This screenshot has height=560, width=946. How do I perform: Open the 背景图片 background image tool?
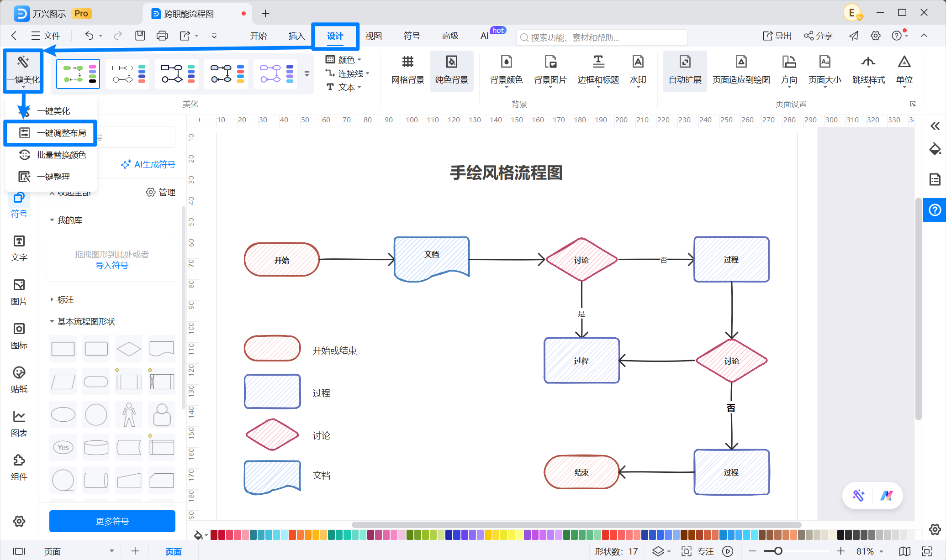pos(550,71)
